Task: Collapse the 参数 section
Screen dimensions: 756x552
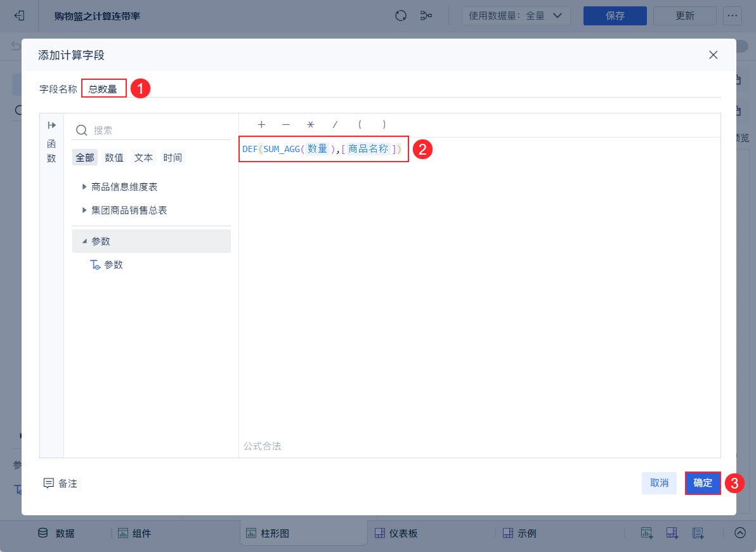Action: click(x=84, y=241)
